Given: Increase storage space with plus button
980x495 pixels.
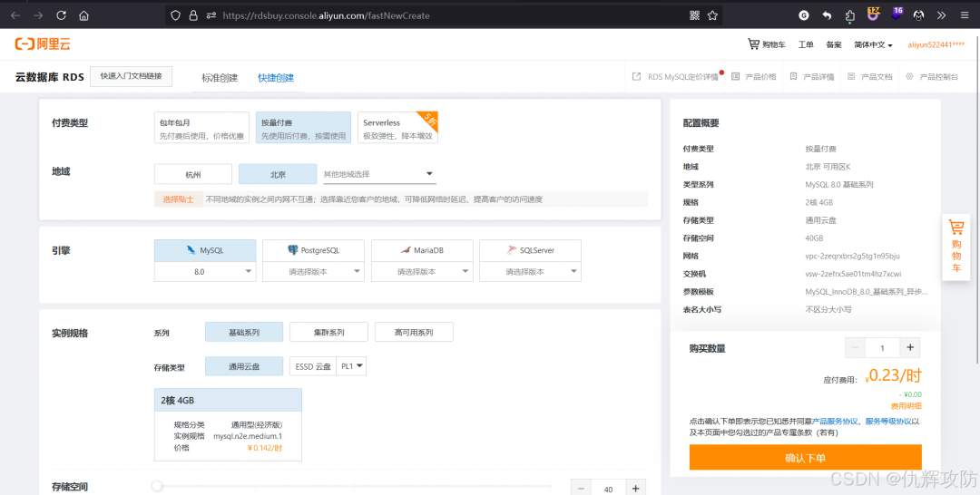Looking at the screenshot, I should pyautogui.click(x=635, y=488).
